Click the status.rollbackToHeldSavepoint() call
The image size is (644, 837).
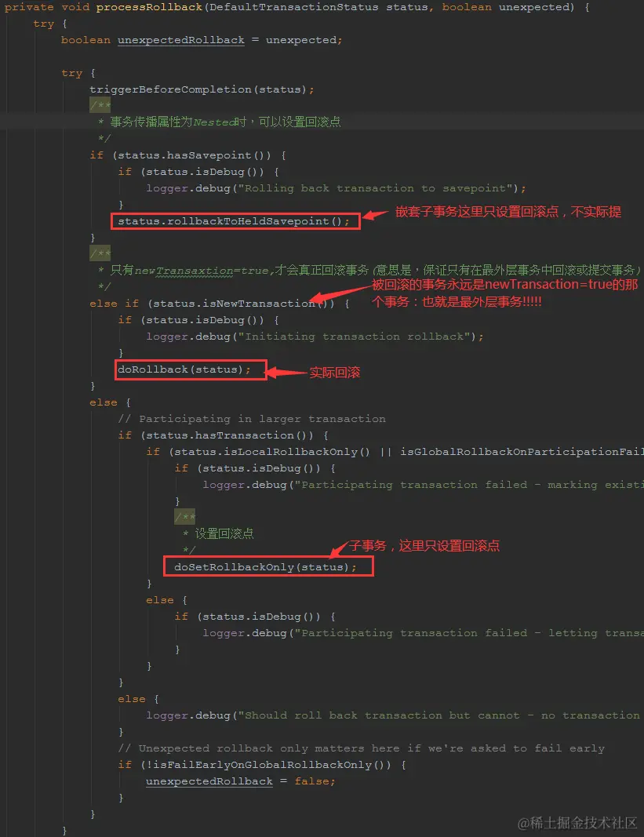(x=233, y=221)
